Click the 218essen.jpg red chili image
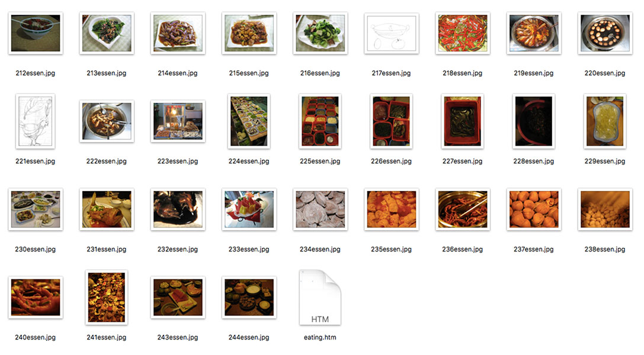The width and height of the screenshot is (644, 355). pos(462,33)
